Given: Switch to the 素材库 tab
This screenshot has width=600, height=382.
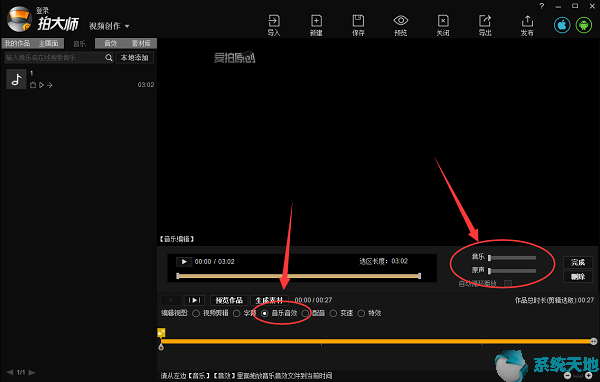Looking at the screenshot, I should pyautogui.click(x=141, y=43).
